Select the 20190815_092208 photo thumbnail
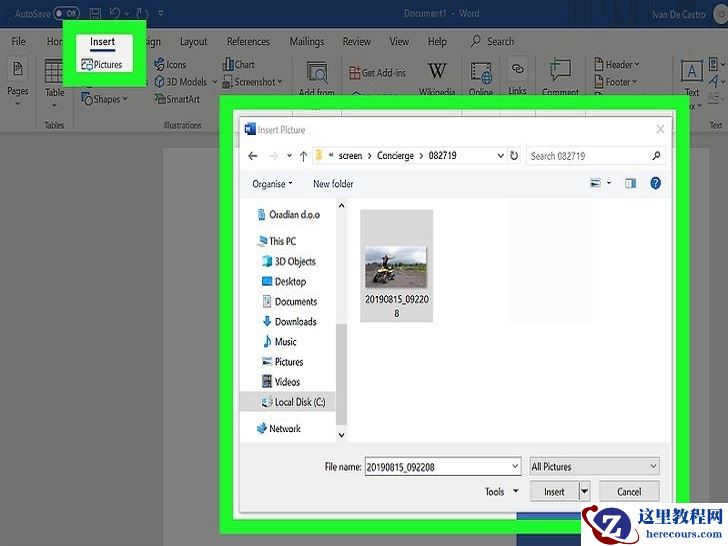Screen dimensions: 728x546 tap(396, 266)
